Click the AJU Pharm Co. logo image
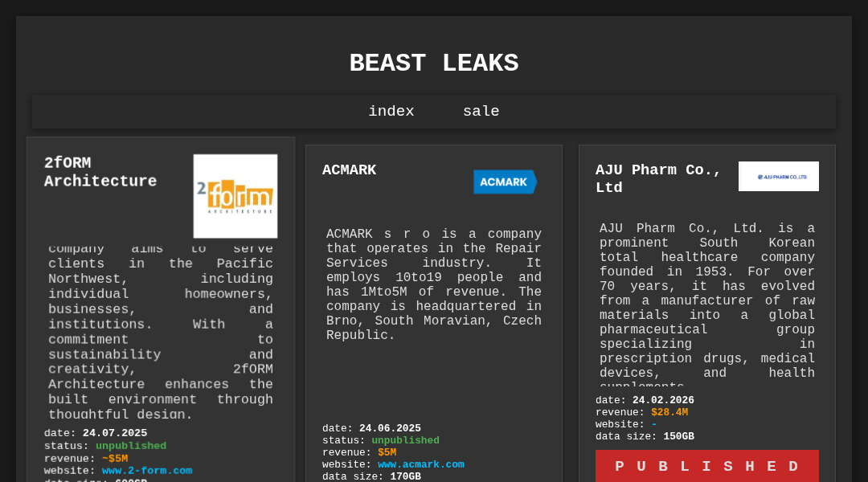Image resolution: width=868 pixels, height=482 pixels. (x=778, y=177)
